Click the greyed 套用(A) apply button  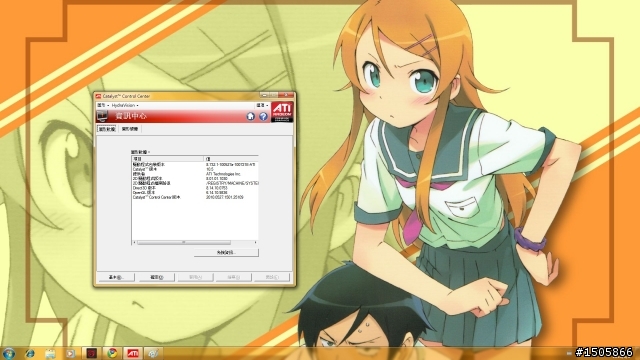coord(196,277)
